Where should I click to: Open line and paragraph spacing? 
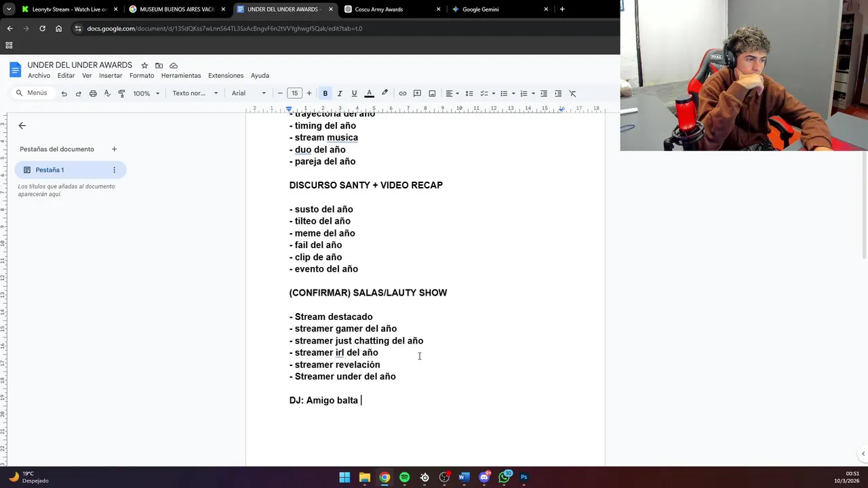[x=469, y=94]
